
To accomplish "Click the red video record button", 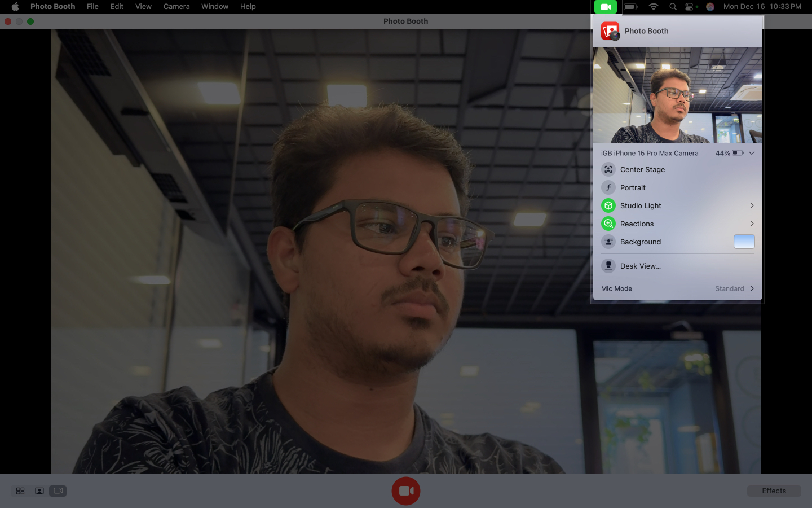I will [x=406, y=491].
